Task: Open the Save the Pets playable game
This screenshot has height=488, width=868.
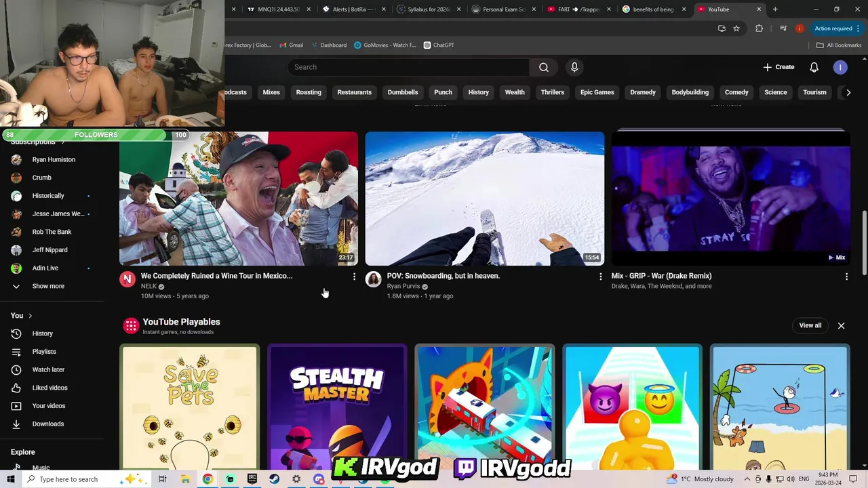Action: [190, 407]
